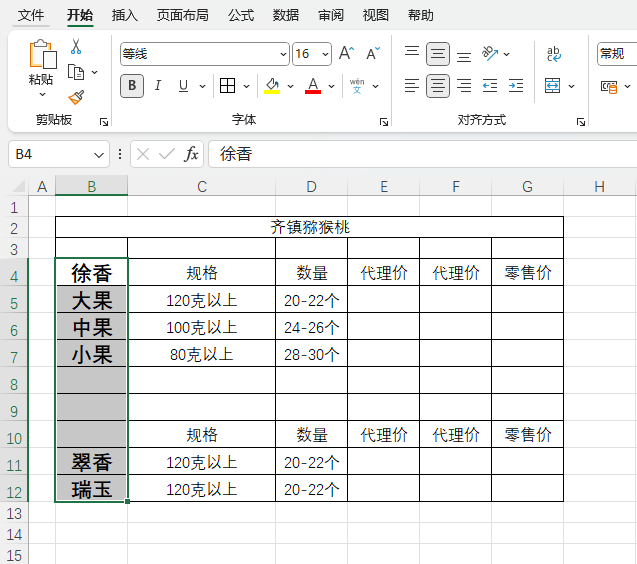This screenshot has height=564, width=637.
Task: Open font settings dialog launcher
Action: click(x=384, y=122)
